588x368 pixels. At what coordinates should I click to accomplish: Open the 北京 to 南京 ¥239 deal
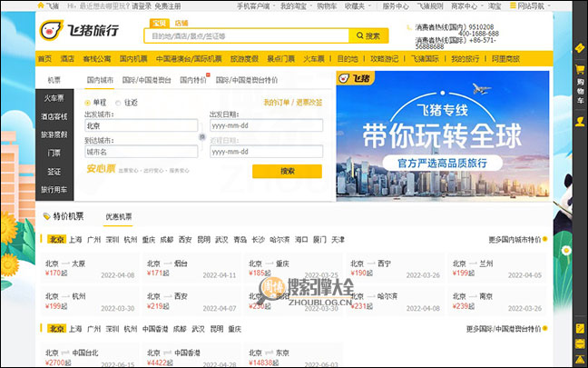click(x=497, y=301)
